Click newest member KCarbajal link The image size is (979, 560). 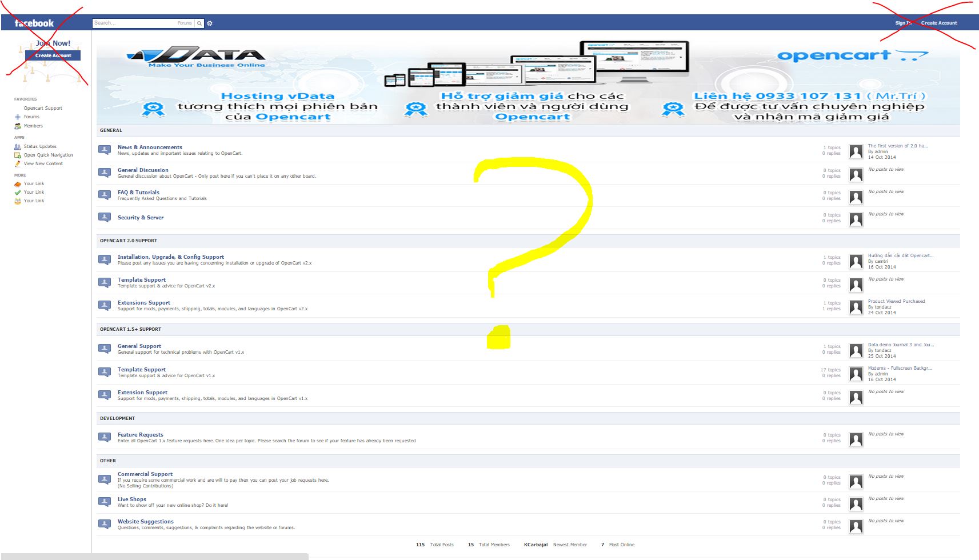tap(536, 545)
